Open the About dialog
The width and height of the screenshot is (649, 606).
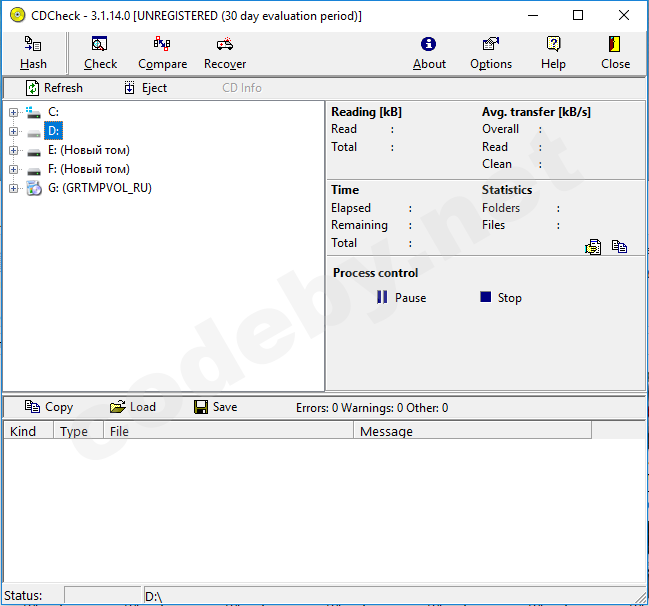click(x=429, y=53)
